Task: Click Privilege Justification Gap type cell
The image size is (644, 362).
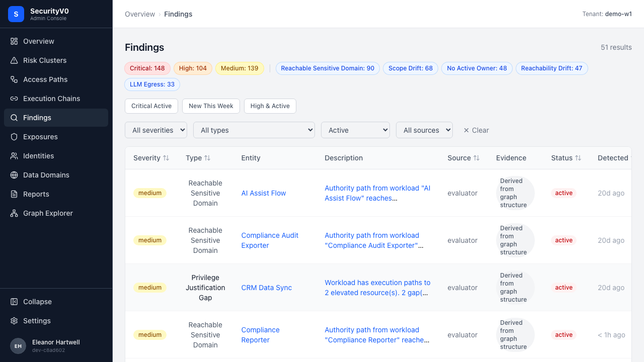Action: [x=205, y=288]
